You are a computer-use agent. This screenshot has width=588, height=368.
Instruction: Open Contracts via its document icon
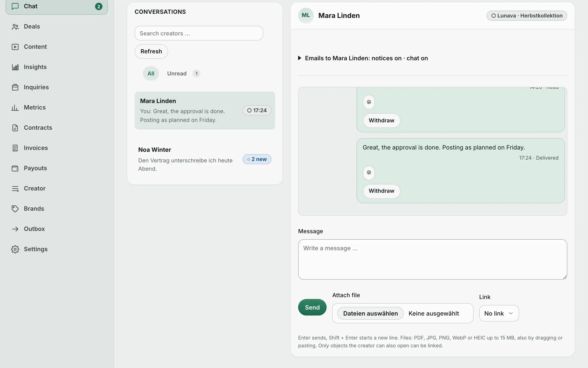pyautogui.click(x=15, y=128)
